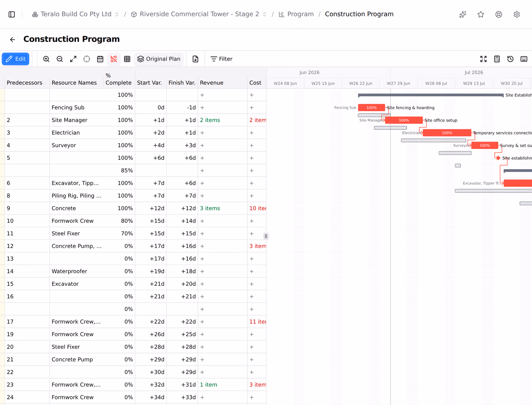Open the history clock icon

510,59
